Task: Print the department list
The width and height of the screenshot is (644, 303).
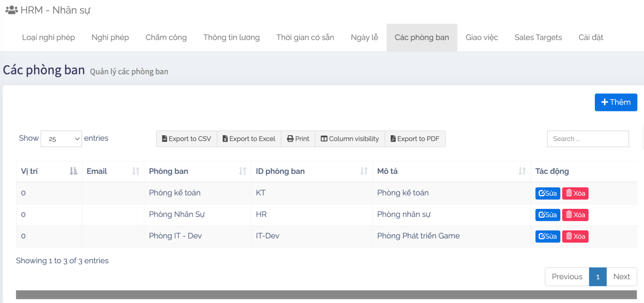Action: point(298,139)
